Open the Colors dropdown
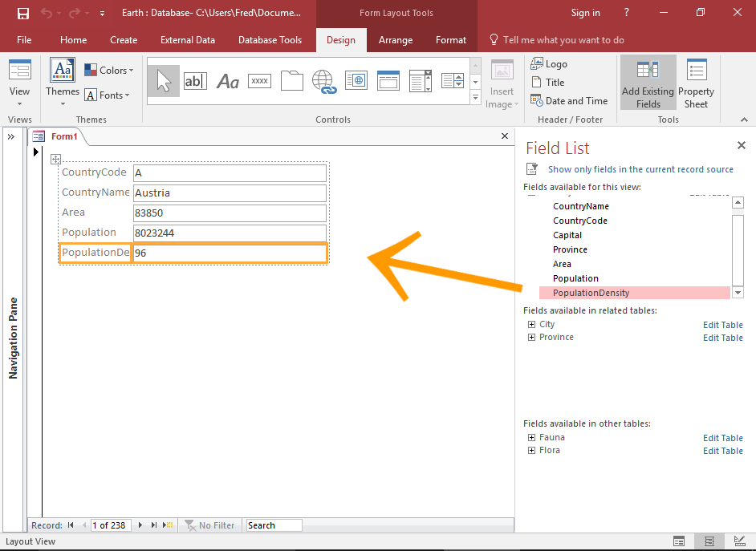 pos(109,71)
